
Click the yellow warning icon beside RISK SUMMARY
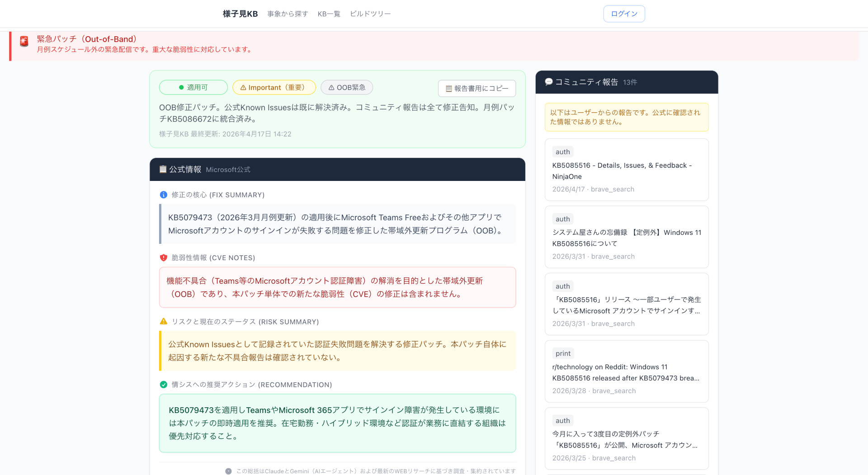(x=164, y=322)
